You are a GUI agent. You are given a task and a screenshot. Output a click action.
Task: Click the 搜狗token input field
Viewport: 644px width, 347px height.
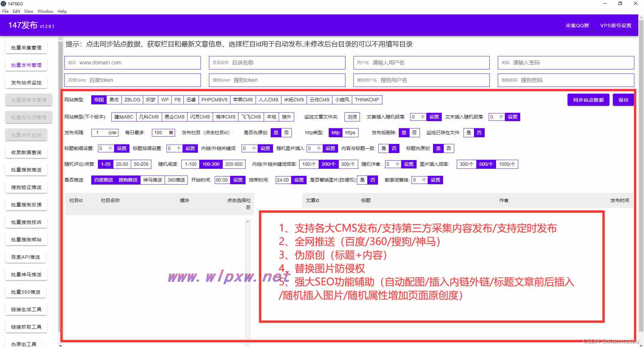277,80
